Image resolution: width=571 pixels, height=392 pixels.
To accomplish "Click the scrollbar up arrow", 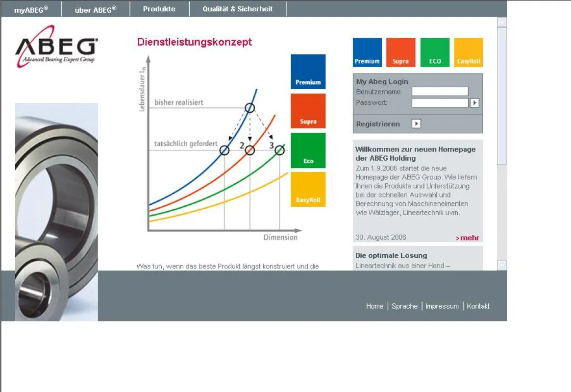I will pos(502,22).
